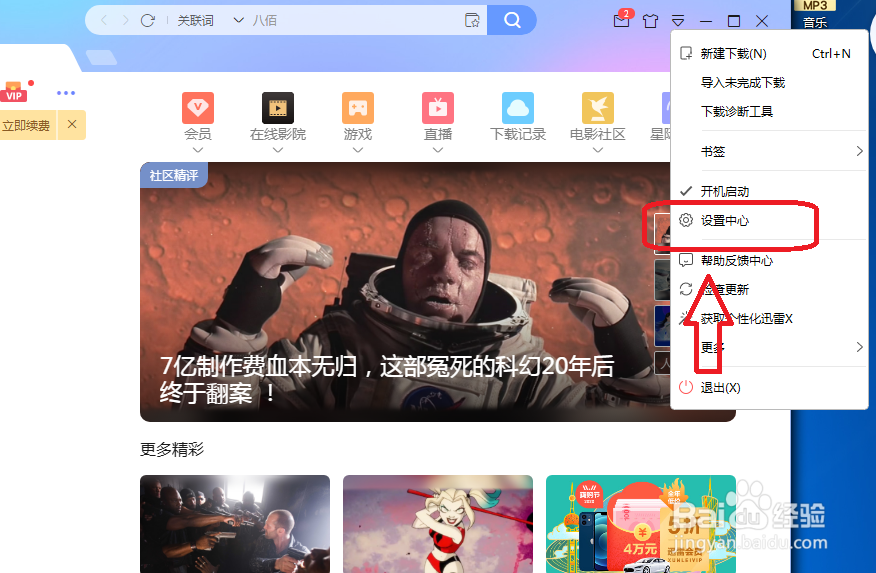This screenshot has width=876, height=573.
Task: Open the 下载记录 cloud icon
Action: point(518,108)
